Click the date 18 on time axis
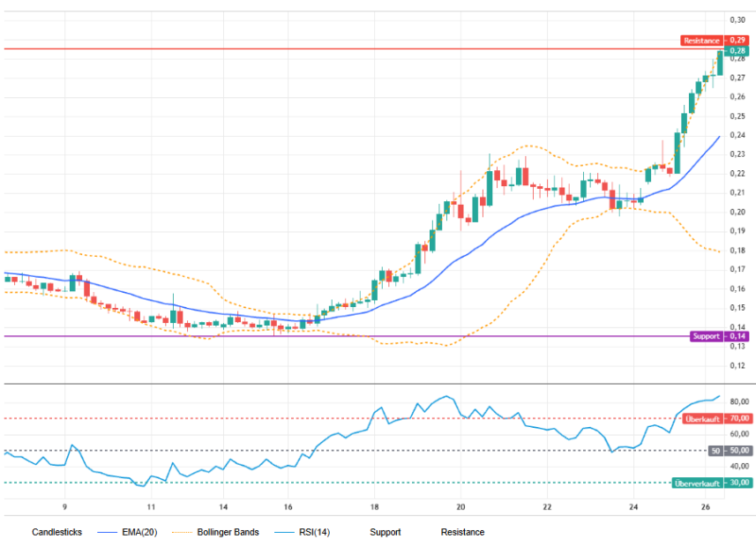Screen dimensions: 756x547 pos(374,507)
